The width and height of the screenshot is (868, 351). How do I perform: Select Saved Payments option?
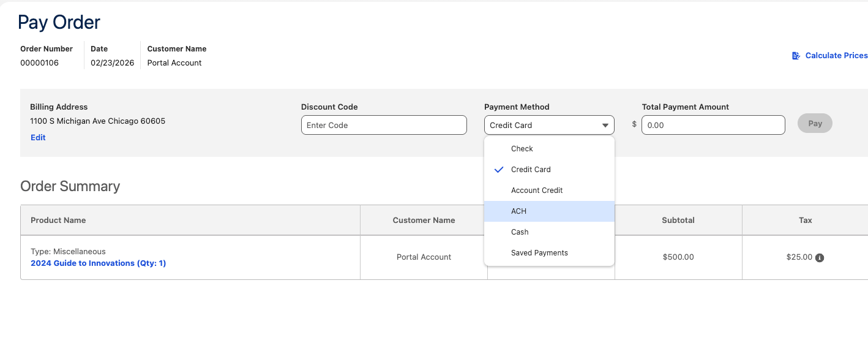(549, 253)
